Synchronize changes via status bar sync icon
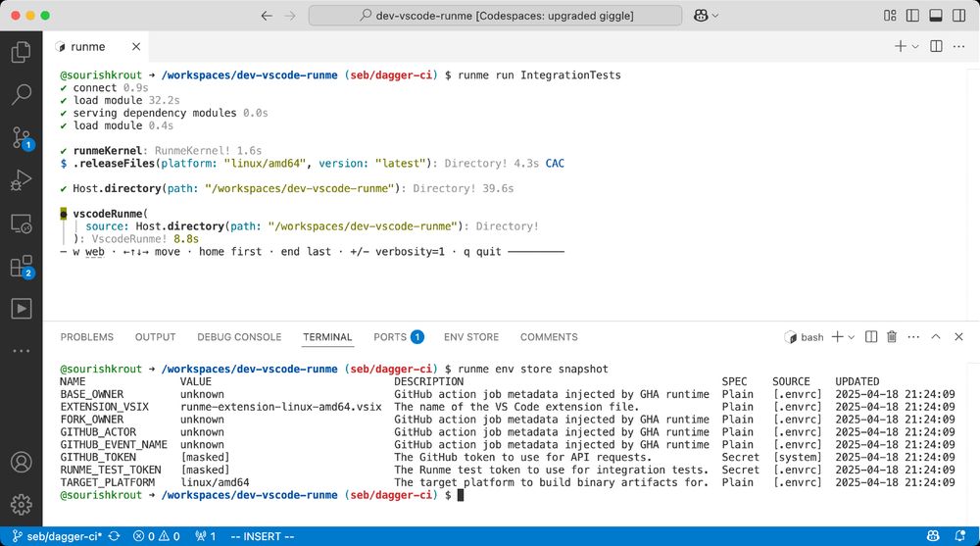The width and height of the screenshot is (980, 546). coord(115,536)
